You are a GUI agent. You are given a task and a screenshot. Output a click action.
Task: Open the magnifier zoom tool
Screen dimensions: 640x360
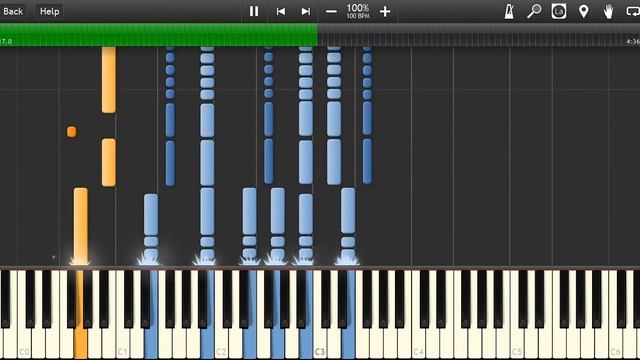tap(534, 11)
